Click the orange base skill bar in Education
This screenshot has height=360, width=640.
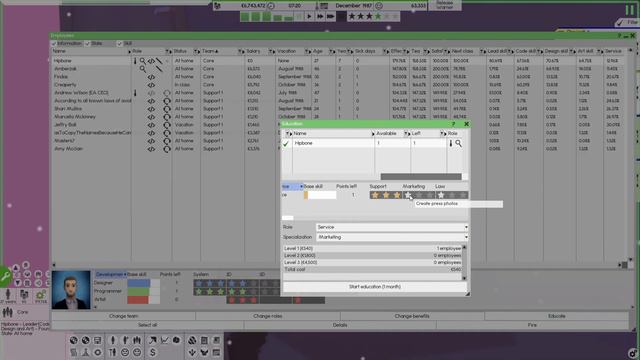coord(306,195)
